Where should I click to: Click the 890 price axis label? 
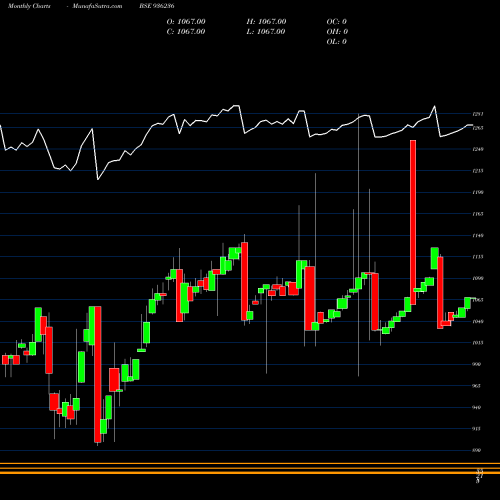[477, 450]
